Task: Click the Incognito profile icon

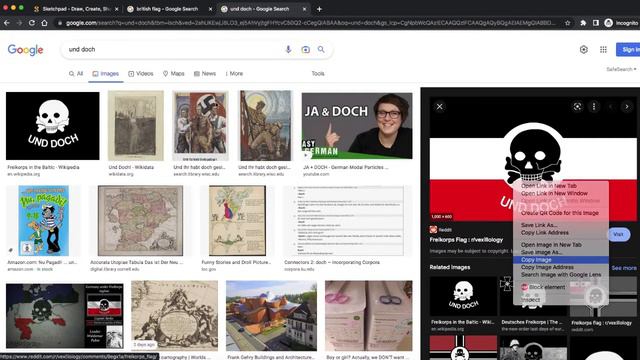Action: tap(609, 23)
